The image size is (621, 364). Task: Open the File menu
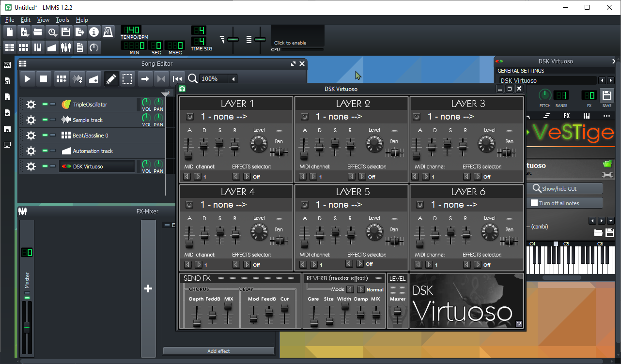coord(10,20)
